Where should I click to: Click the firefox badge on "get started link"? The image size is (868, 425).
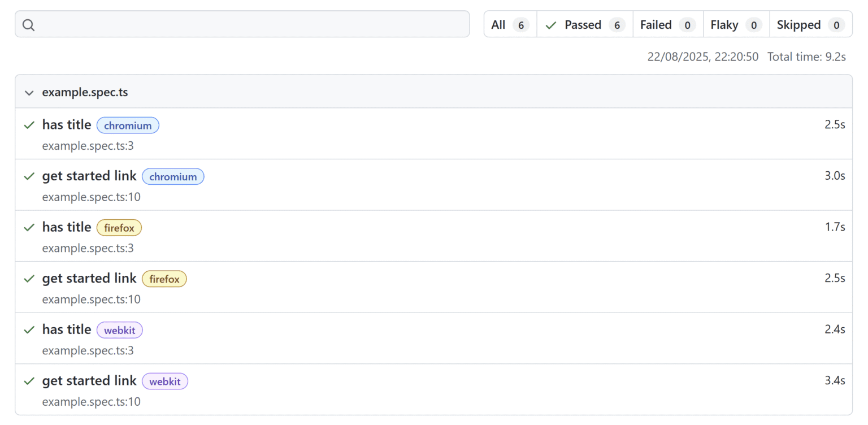tap(164, 279)
